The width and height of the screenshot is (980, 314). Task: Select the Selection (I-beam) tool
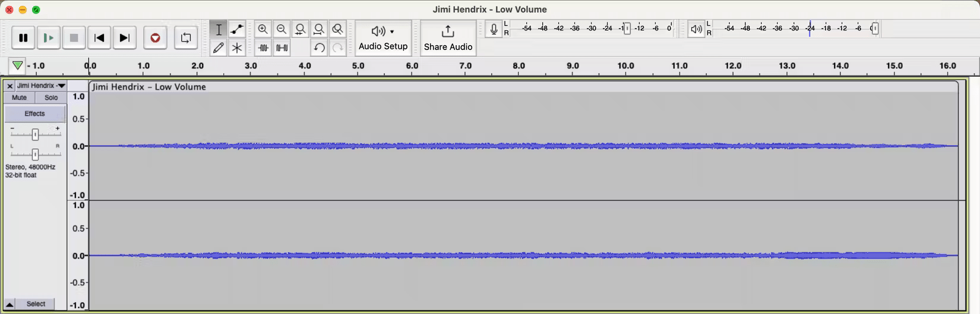(219, 29)
